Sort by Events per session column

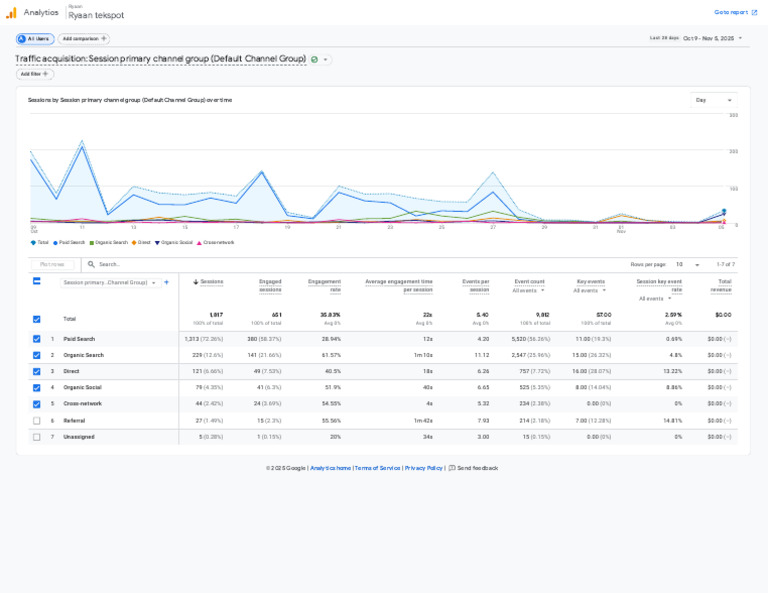tap(476, 285)
